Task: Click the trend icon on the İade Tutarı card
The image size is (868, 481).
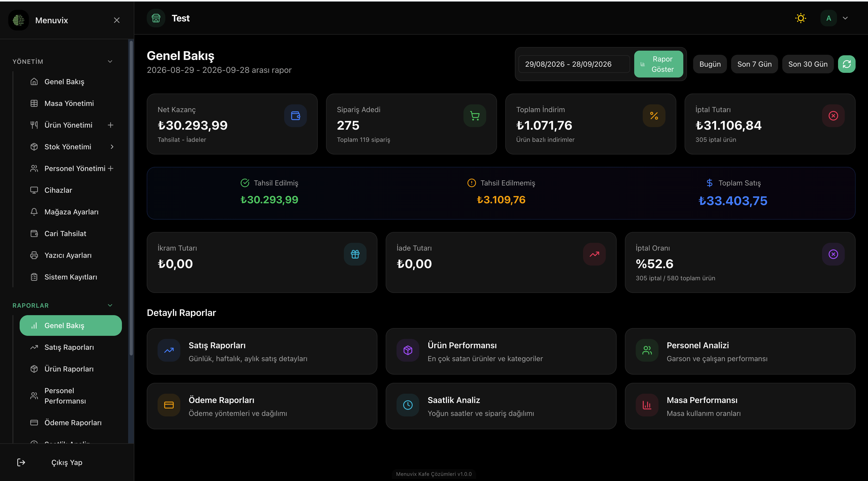Action: pos(594,254)
